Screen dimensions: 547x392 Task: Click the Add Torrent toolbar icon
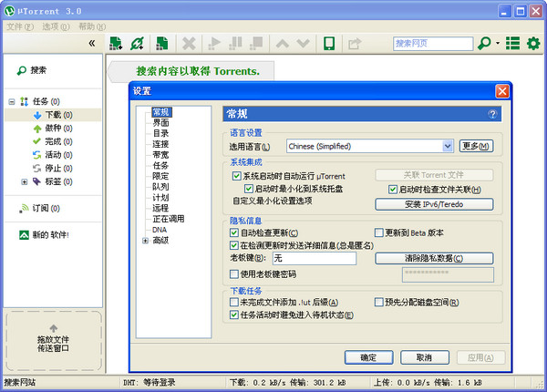click(x=116, y=43)
